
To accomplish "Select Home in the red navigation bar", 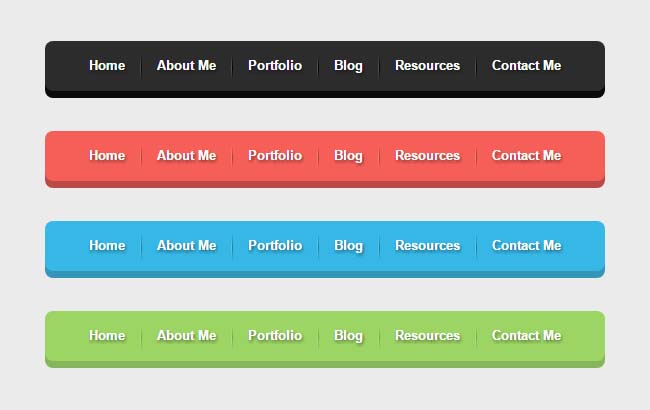I will click(107, 156).
